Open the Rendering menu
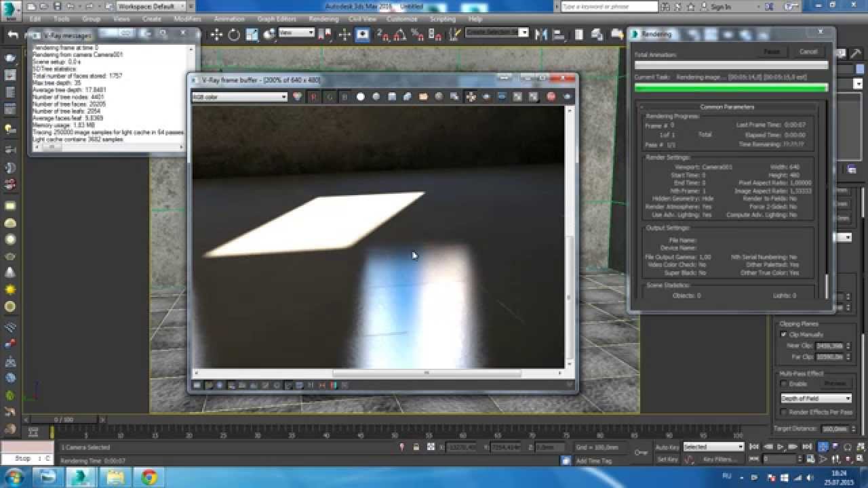 323,19
